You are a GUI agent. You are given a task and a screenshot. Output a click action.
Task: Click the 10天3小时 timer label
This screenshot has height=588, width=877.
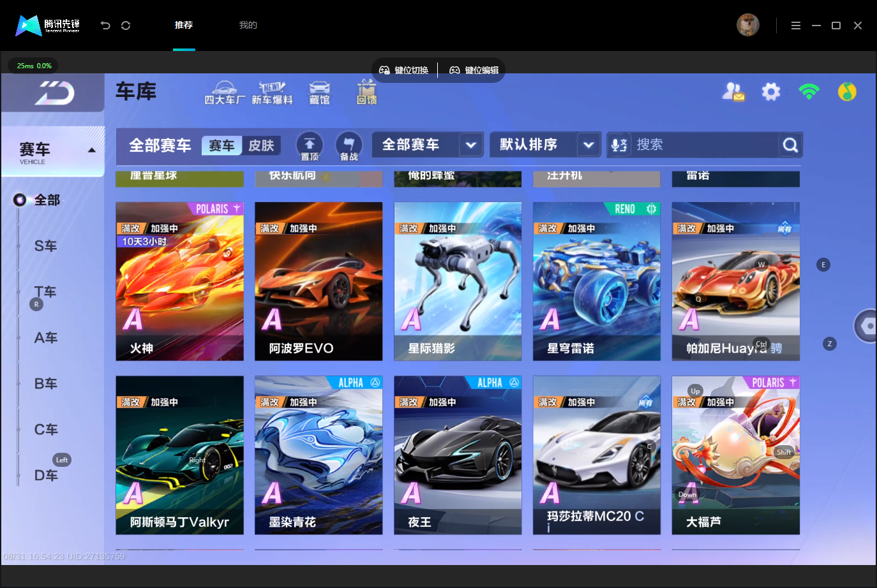click(144, 242)
